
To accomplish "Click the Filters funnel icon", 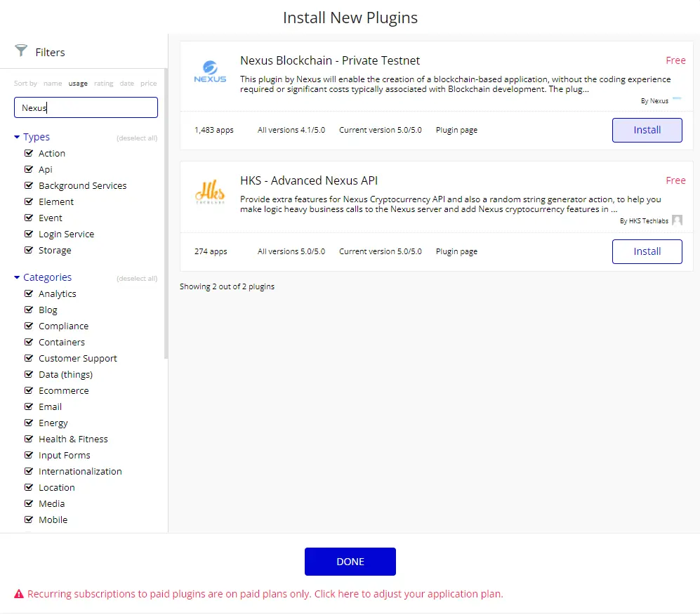I will tap(21, 51).
